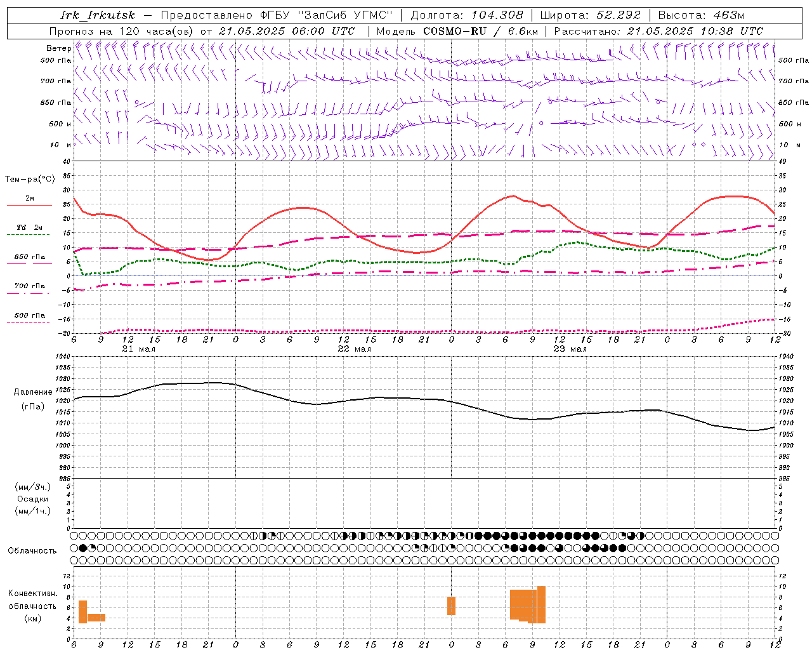The width and height of the screenshot is (812, 650).
Task: Click the Долгота: 104.308 value
Action: tap(467, 15)
